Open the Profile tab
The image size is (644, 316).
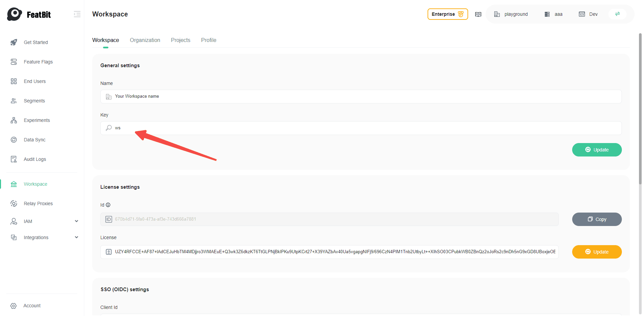point(208,40)
